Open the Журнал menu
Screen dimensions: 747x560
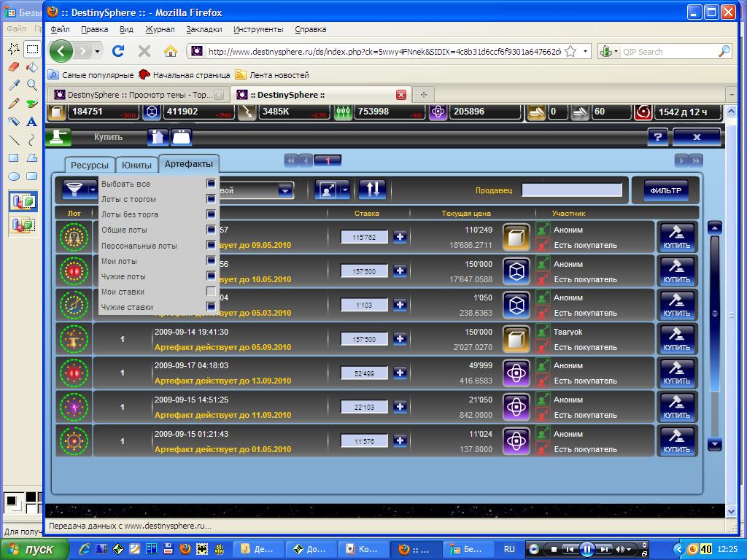pos(160,29)
